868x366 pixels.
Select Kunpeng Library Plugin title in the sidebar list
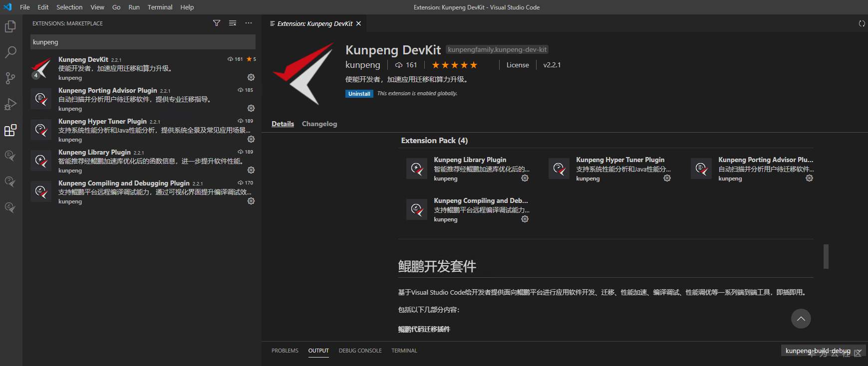pyautogui.click(x=94, y=152)
